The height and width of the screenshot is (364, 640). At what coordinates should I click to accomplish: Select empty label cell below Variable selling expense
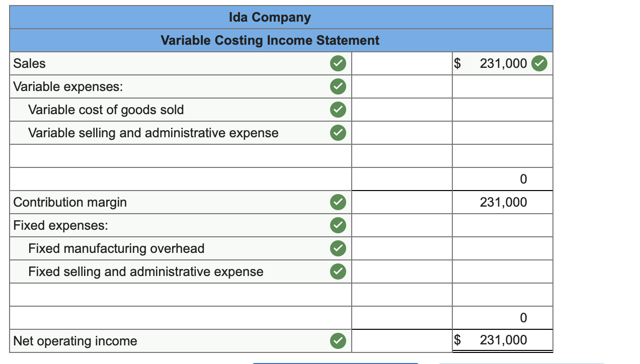pos(181,156)
